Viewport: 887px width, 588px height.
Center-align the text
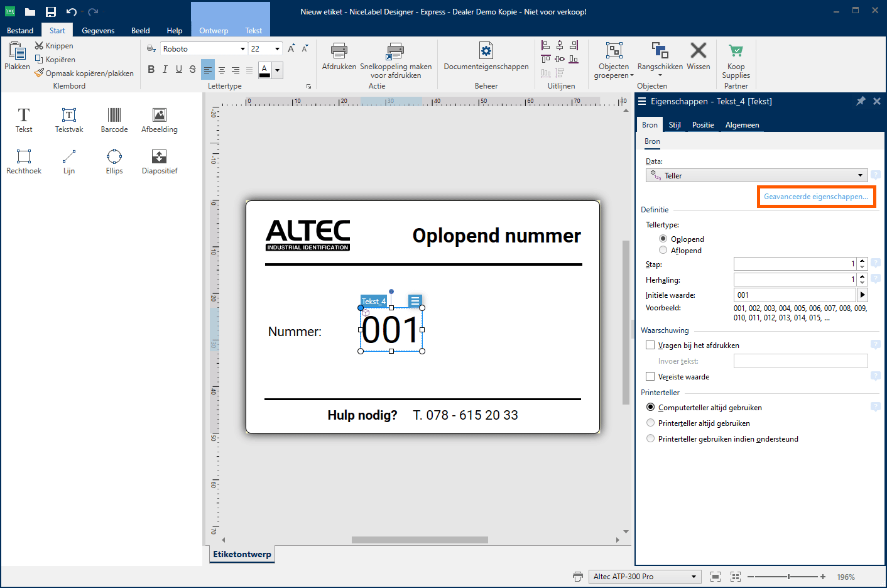(222, 70)
